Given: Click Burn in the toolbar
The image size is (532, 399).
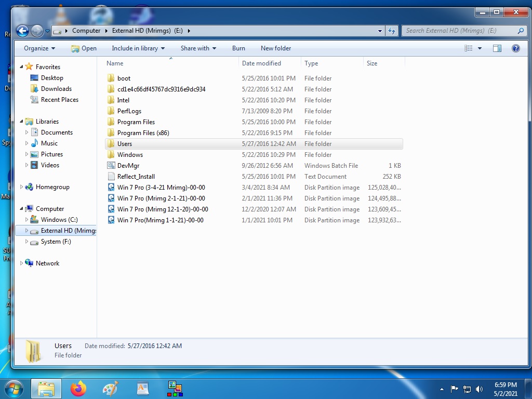Looking at the screenshot, I should tap(238, 48).
